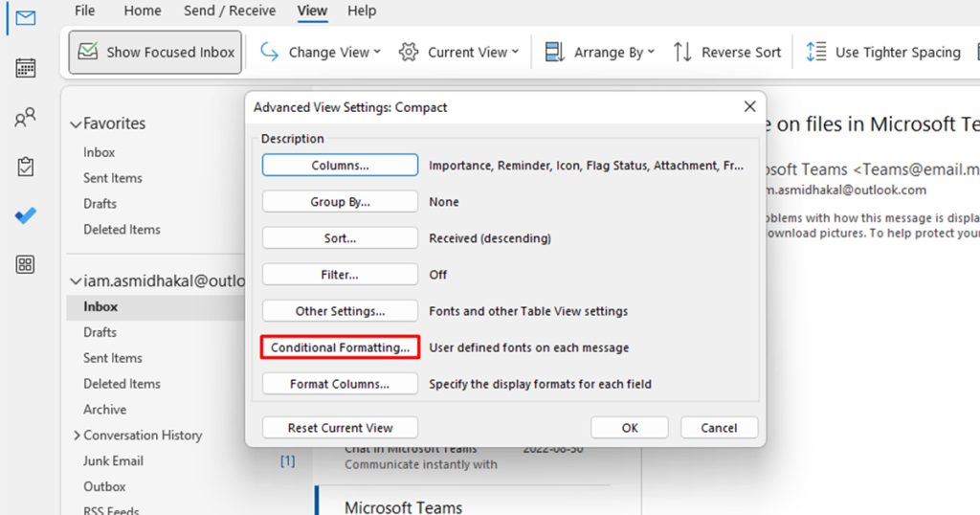Expand the Conversation History folder
Screen dimensions: 980x515
[77, 436]
